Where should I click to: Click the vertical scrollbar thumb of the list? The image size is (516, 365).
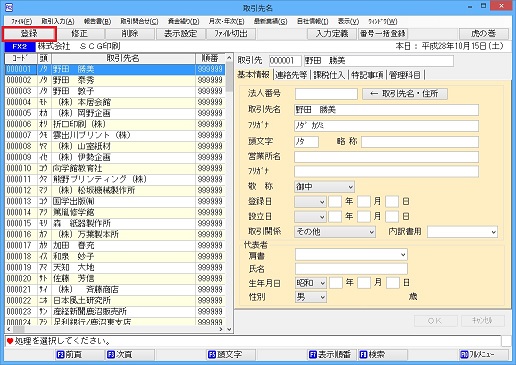point(229,77)
